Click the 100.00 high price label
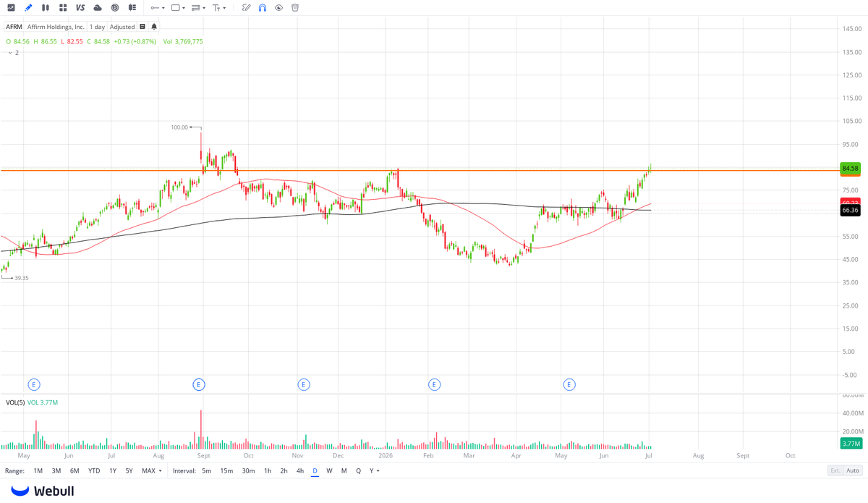The width and height of the screenshot is (868, 503). pos(179,127)
